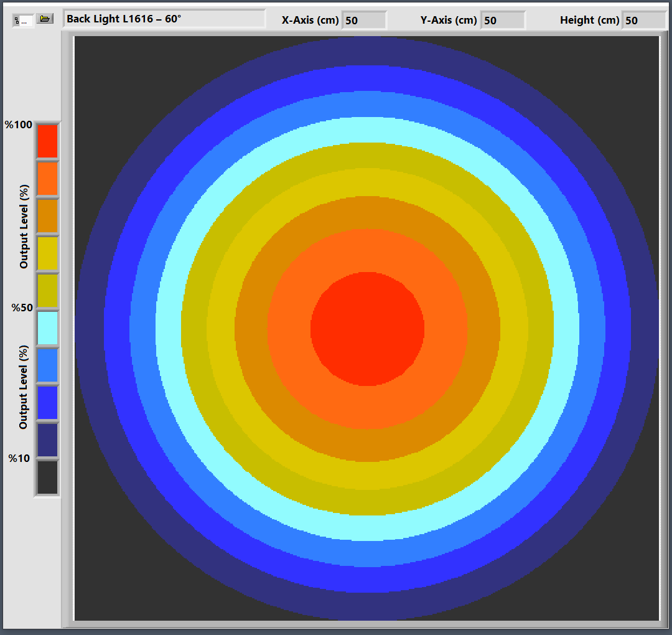The width and height of the screenshot is (672, 635).
Task: Click the bright yellow legend swatch
Action: (47, 253)
